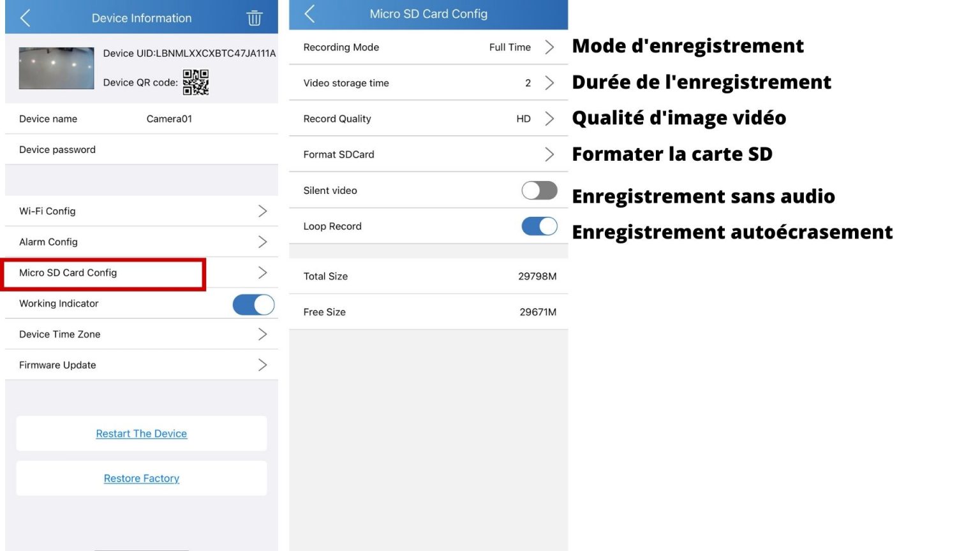Open the camera preview thumbnail
The height and width of the screenshot is (551, 980).
[x=56, y=68]
